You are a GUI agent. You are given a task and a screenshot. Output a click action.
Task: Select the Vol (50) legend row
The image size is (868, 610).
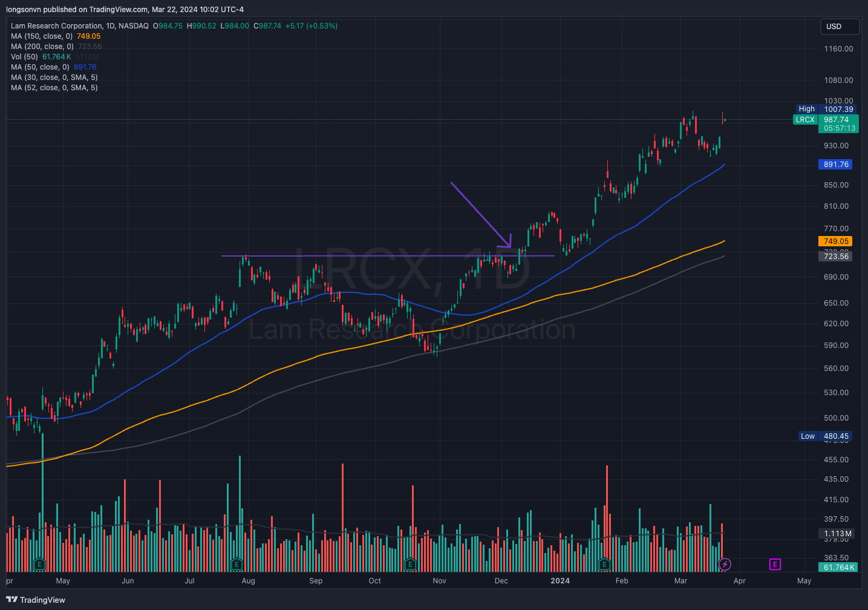(55, 57)
